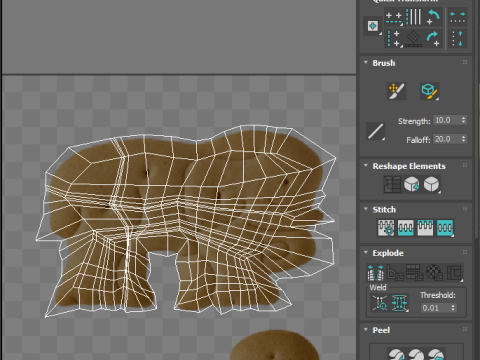Click the Flatten by Smoothing Group icon
480x360 pixels.
(x=415, y=272)
